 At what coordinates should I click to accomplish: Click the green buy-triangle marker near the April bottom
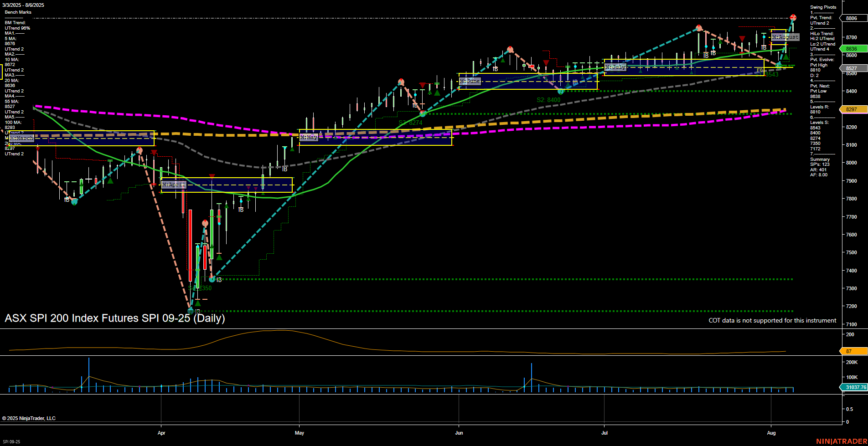pos(198,303)
